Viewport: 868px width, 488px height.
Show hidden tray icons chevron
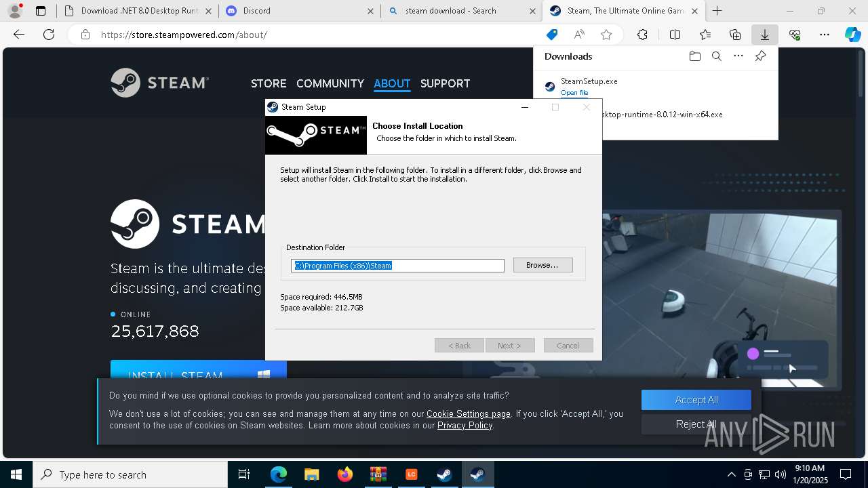tap(731, 474)
